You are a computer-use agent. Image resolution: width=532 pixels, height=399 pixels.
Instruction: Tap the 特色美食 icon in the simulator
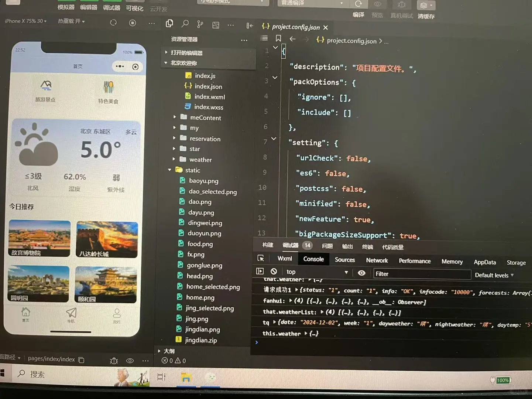[x=108, y=87]
